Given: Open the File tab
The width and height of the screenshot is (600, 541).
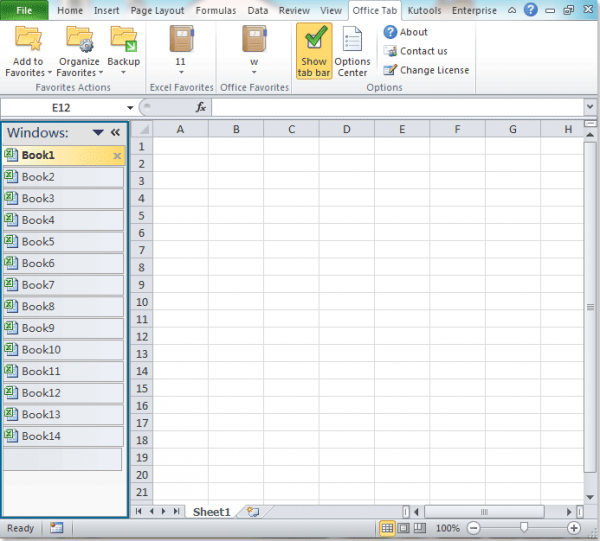Looking at the screenshot, I should pos(24,10).
